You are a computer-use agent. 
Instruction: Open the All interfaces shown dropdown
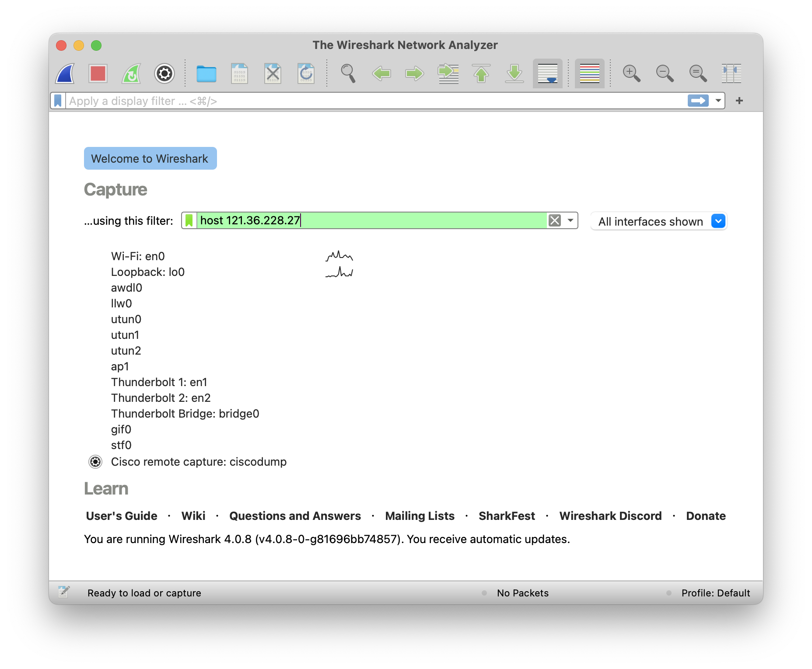click(659, 221)
